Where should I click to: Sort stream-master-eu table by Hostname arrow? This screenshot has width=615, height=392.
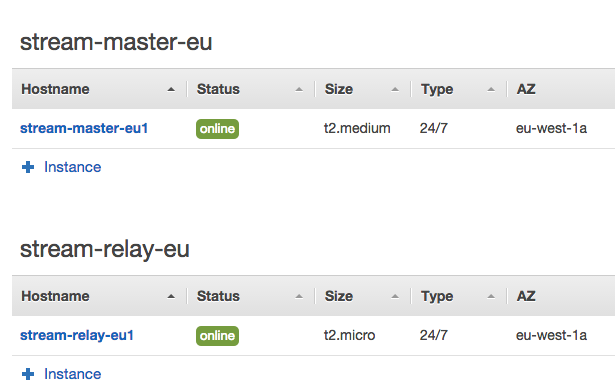(171, 89)
